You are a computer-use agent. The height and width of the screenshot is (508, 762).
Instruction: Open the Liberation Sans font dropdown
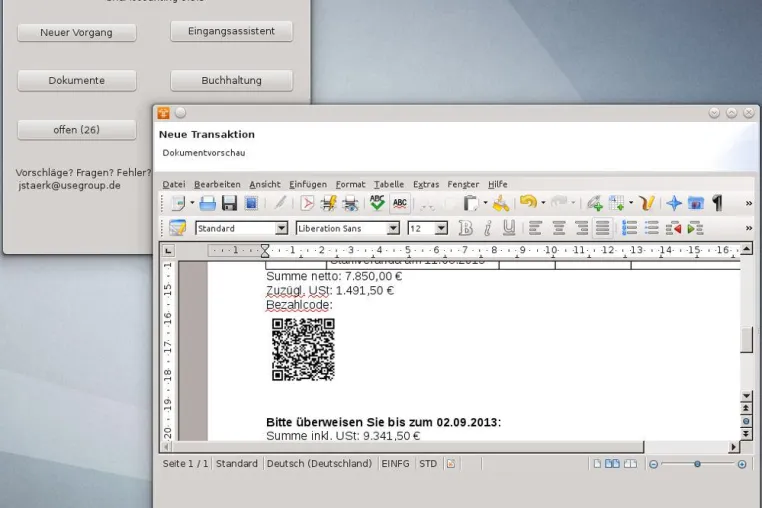393,228
